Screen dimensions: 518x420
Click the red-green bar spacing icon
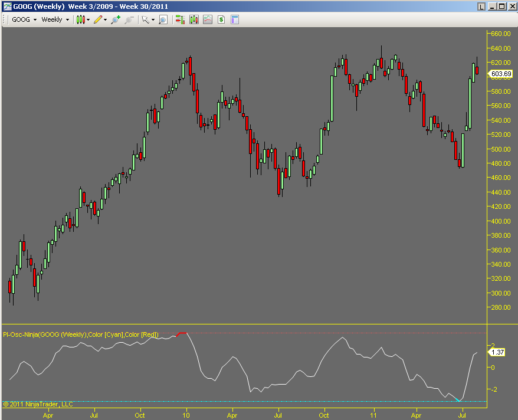180,19
